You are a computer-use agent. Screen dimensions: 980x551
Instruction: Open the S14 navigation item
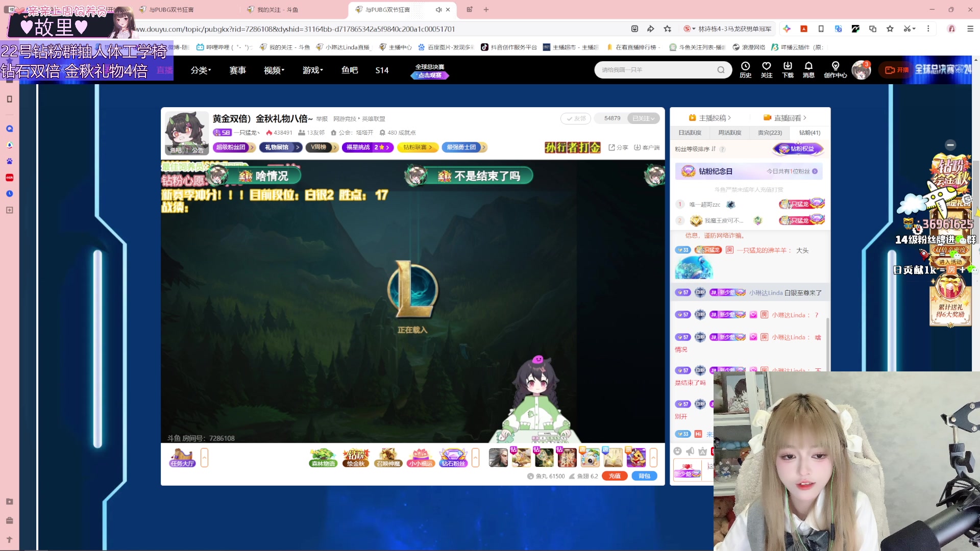point(382,70)
